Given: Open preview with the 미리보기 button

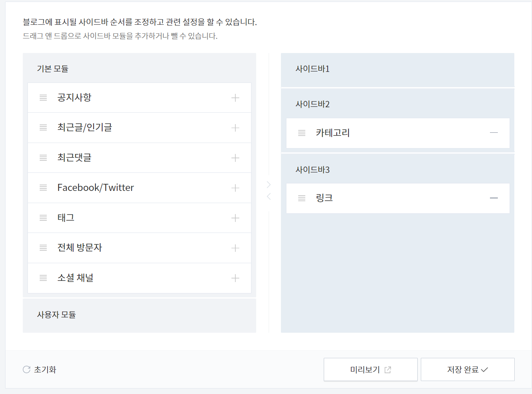Looking at the screenshot, I should point(370,369).
